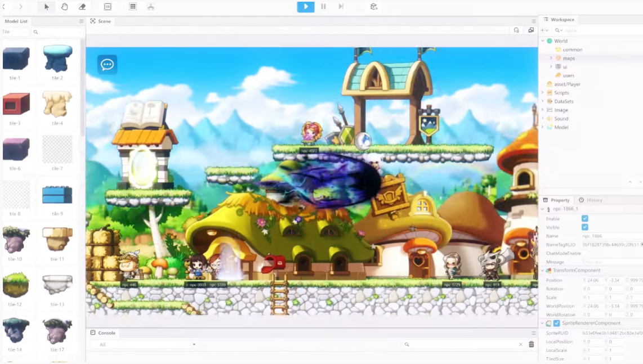Open the debug settings icon
Viewport: 643px width, 364px height.
coord(373,7)
